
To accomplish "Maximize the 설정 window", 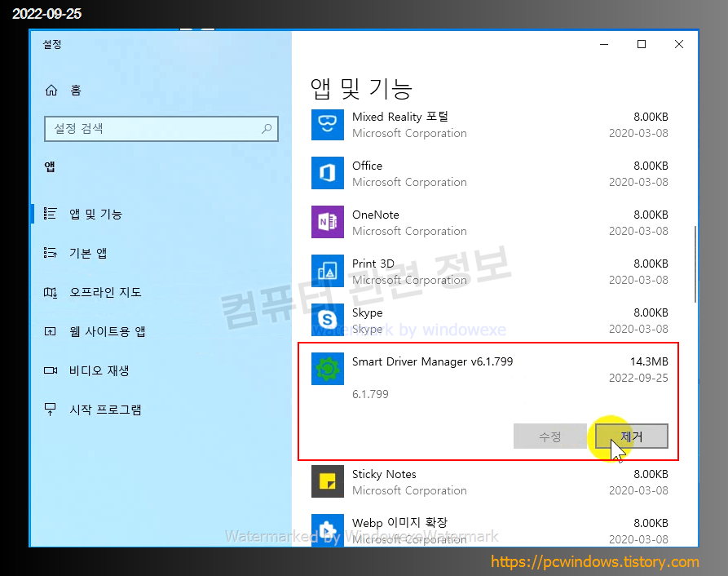I will [642, 44].
